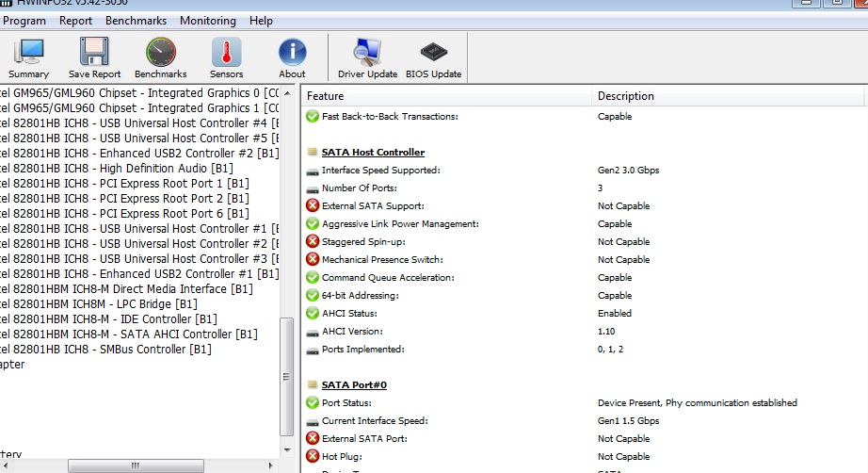Click drive icon beside Interface Speed Supported
868x473 pixels.
click(313, 171)
